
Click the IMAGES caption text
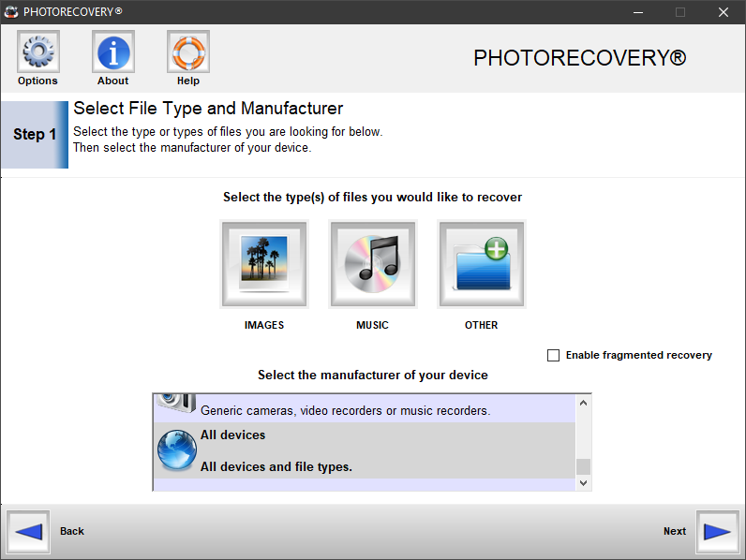[264, 325]
